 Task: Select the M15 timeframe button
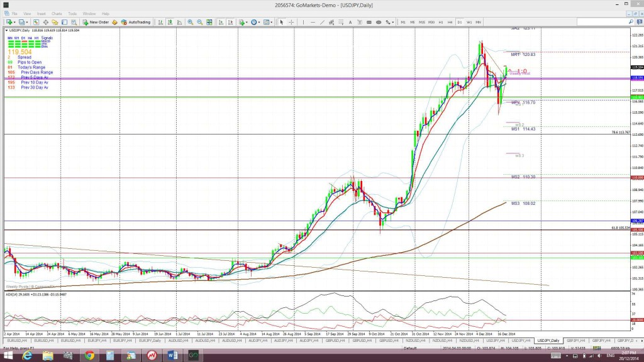(x=422, y=22)
